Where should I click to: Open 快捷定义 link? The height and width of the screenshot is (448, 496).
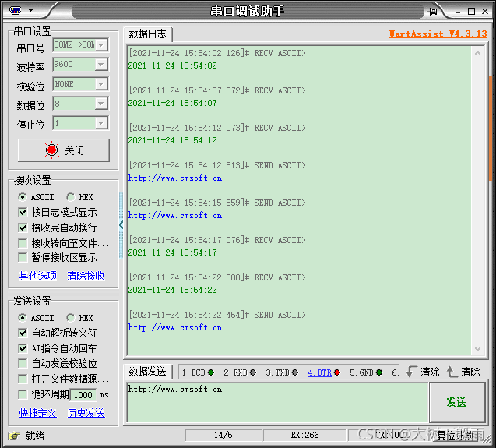[38, 413]
